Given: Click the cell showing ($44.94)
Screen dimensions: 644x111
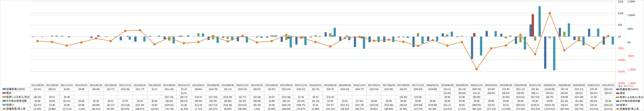Looking at the screenshot, I should coord(418,89).
